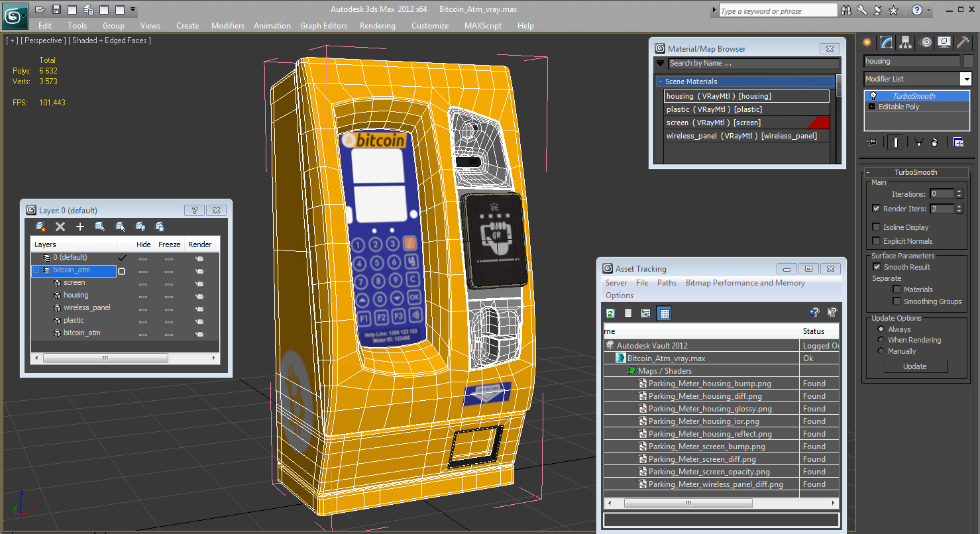Open the Graph Editors menu
Screen dimensions: 980x534
pos(323,26)
